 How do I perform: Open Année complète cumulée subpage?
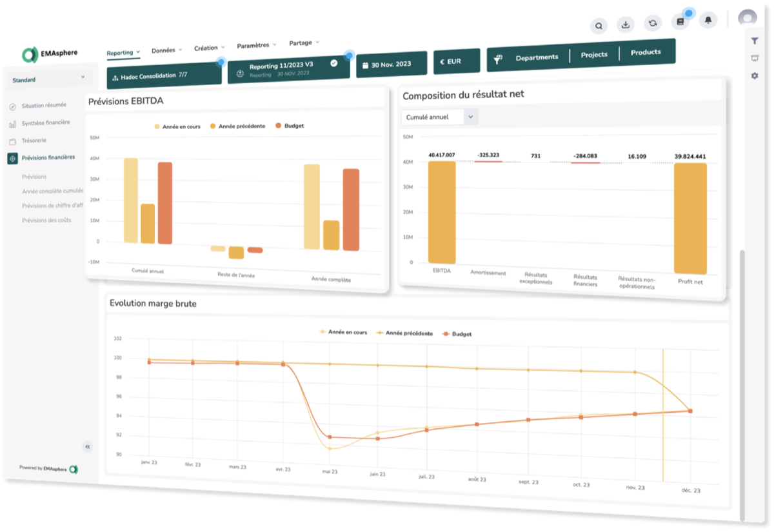pos(52,191)
